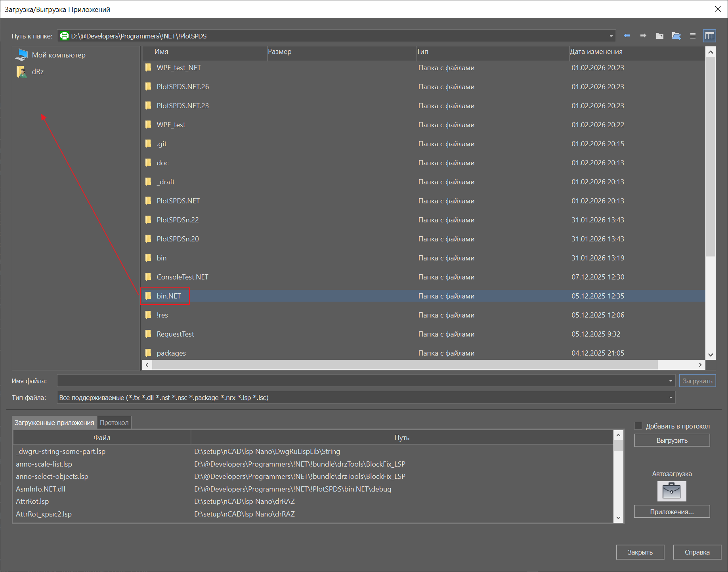Open dRz user folder shortcut
Image resolution: width=728 pixels, height=572 pixels.
tap(38, 72)
